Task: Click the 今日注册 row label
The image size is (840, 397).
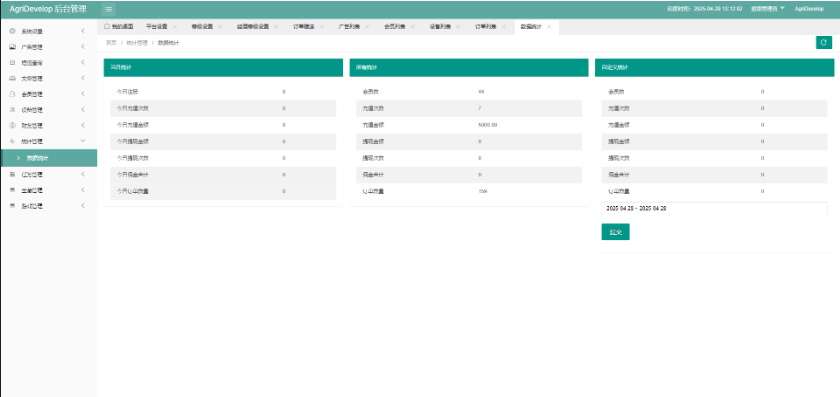Action: (x=128, y=92)
